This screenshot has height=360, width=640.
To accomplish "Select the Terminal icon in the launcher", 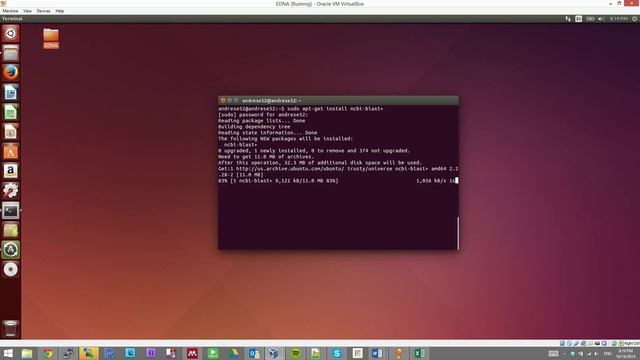I will coord(11,211).
